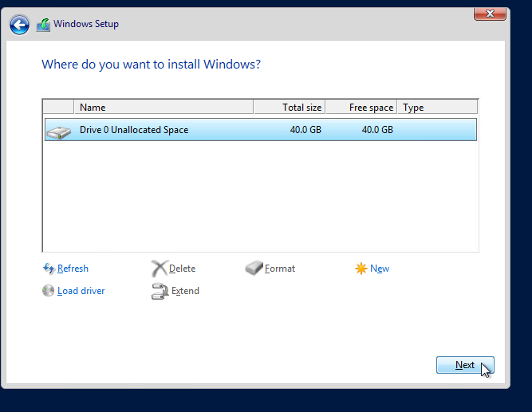Sort by the Total size column header

click(290, 107)
